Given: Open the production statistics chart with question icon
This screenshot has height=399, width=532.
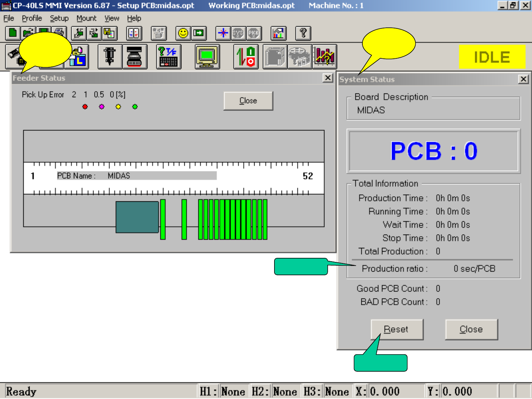Looking at the screenshot, I should tap(324, 57).
